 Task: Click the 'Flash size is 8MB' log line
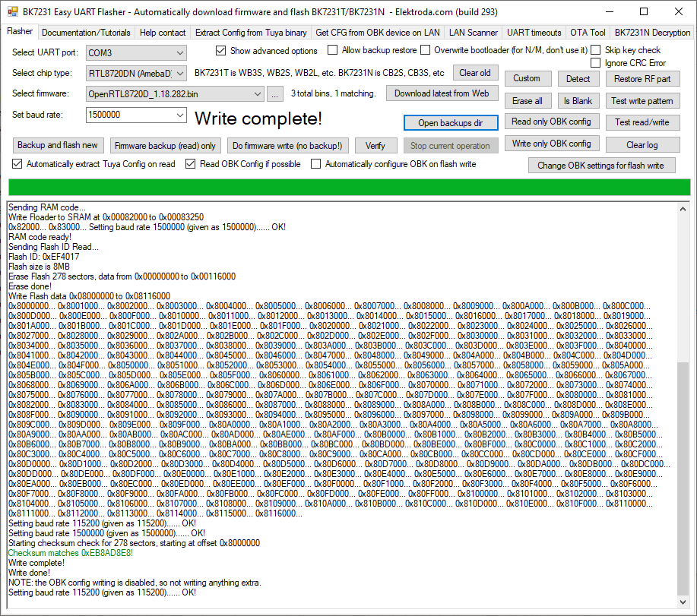coord(39,267)
